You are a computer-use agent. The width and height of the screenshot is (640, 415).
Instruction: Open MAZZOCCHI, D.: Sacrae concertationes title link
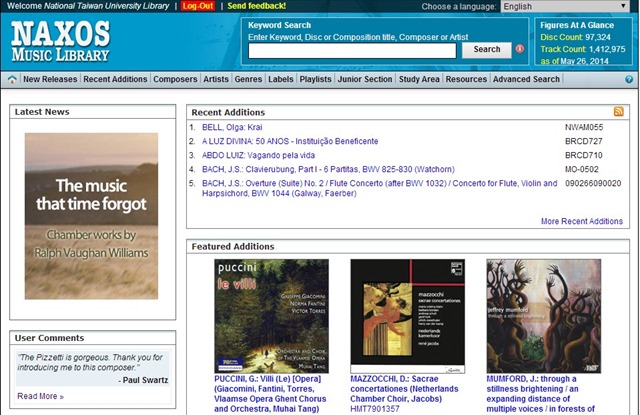click(x=404, y=389)
